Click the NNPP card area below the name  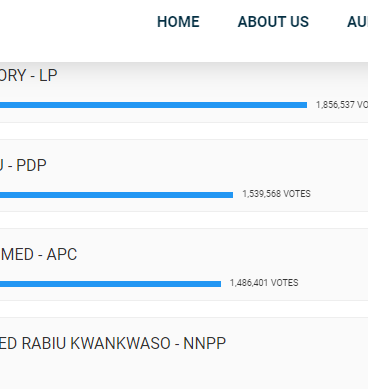click(x=184, y=372)
